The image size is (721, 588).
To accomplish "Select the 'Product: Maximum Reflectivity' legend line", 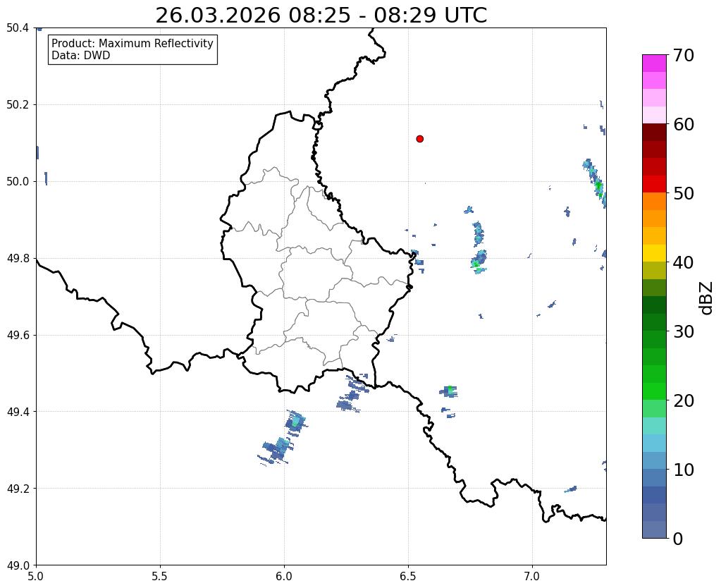I will coord(133,43).
